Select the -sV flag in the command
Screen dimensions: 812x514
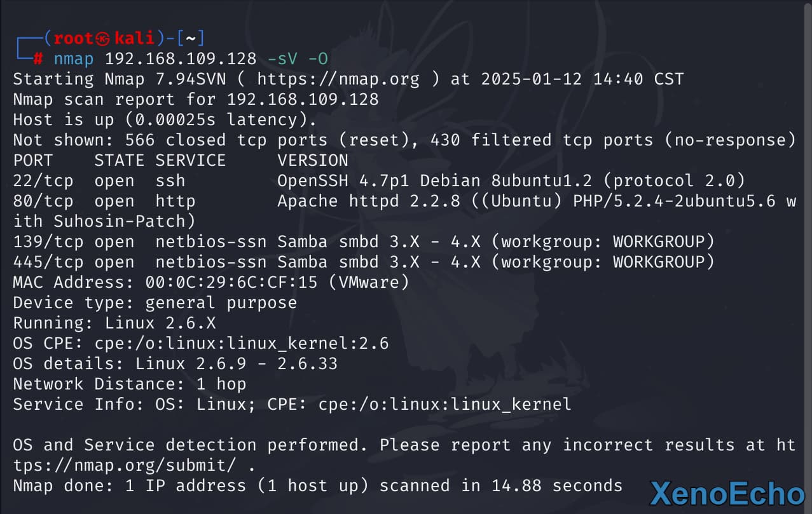282,59
